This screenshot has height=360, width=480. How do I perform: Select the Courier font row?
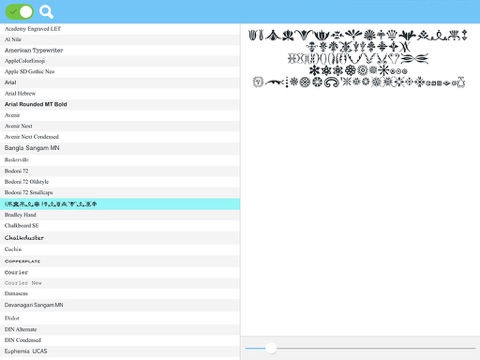[x=120, y=272]
